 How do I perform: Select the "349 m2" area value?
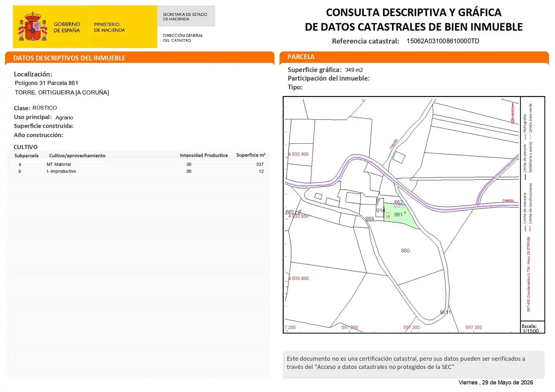point(354,70)
